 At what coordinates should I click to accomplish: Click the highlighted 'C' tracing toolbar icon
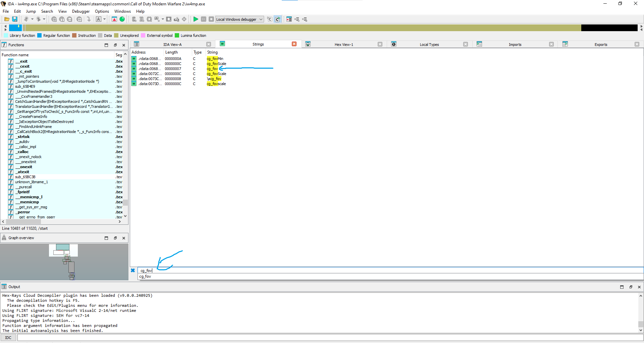(277, 19)
